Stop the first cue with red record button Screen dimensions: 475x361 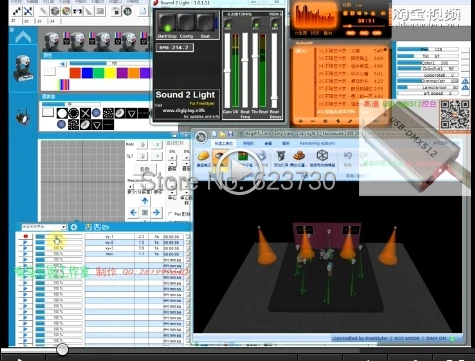(26, 236)
